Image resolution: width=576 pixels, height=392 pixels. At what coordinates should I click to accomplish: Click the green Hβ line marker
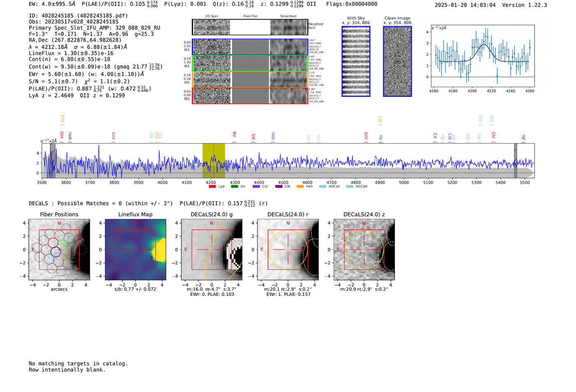[x=523, y=139]
